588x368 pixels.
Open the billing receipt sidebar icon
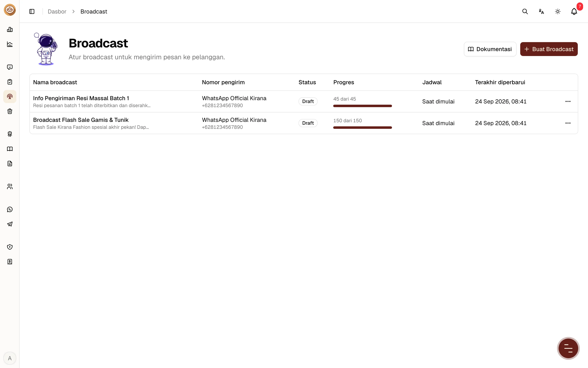[10, 262]
